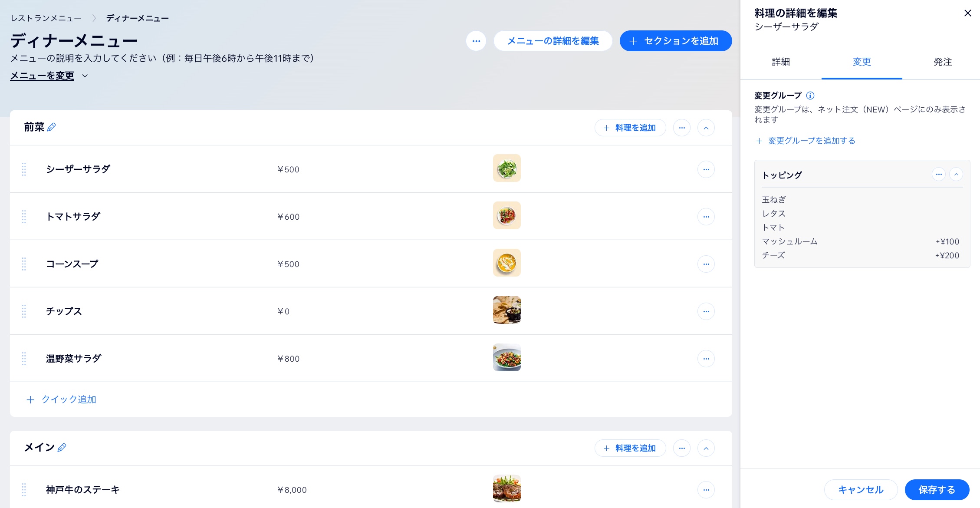The image size is (980, 508).
Task: Click the シーザーサラダ food thumbnail image
Action: pyautogui.click(x=507, y=168)
